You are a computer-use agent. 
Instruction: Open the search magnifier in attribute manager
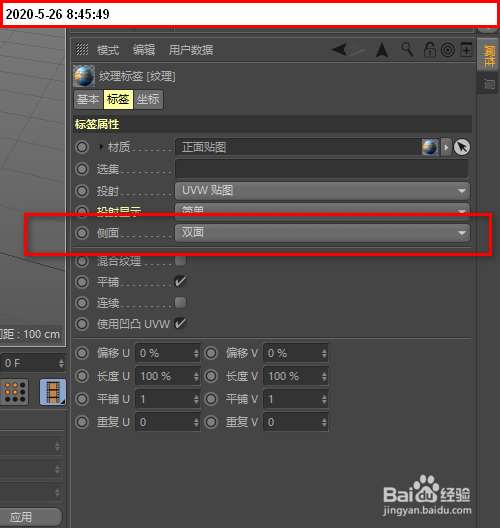407,50
